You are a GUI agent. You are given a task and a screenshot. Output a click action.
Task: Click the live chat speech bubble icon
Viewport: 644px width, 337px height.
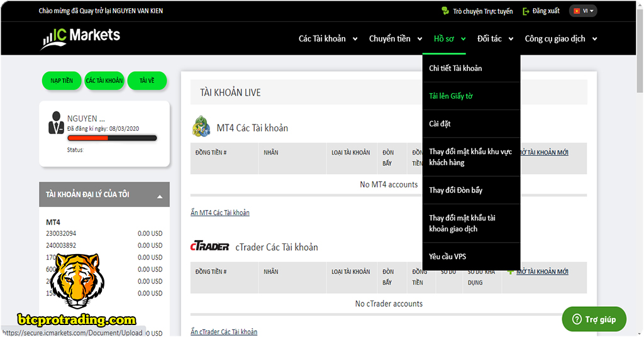(445, 11)
